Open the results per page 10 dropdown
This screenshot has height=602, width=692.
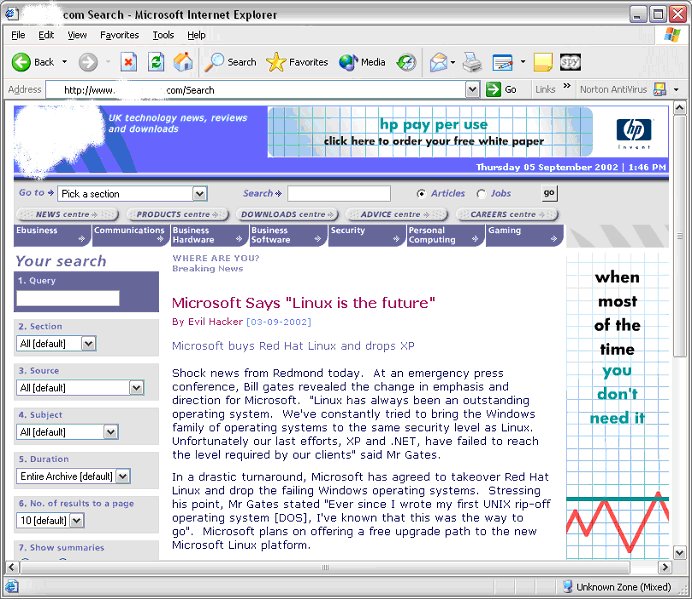pyautogui.click(x=76, y=520)
